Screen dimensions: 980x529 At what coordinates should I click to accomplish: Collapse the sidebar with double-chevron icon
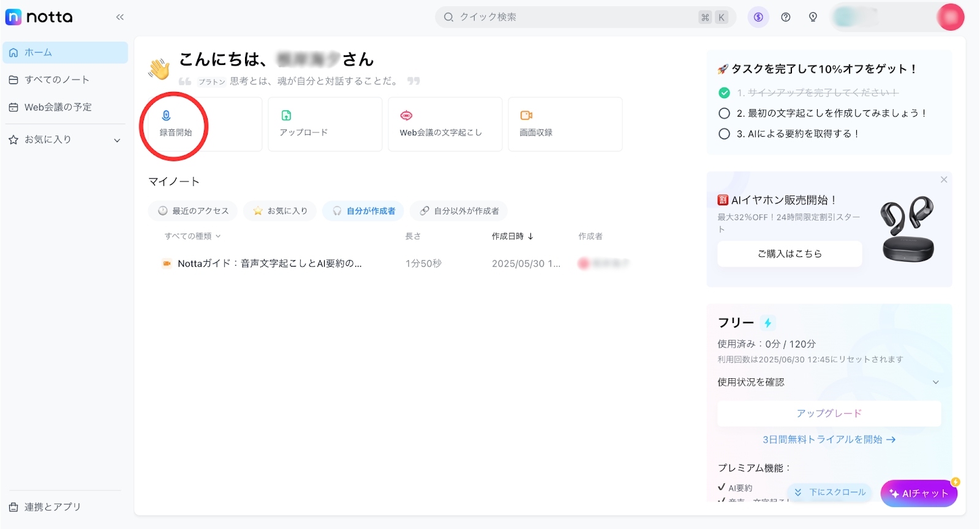coord(120,17)
